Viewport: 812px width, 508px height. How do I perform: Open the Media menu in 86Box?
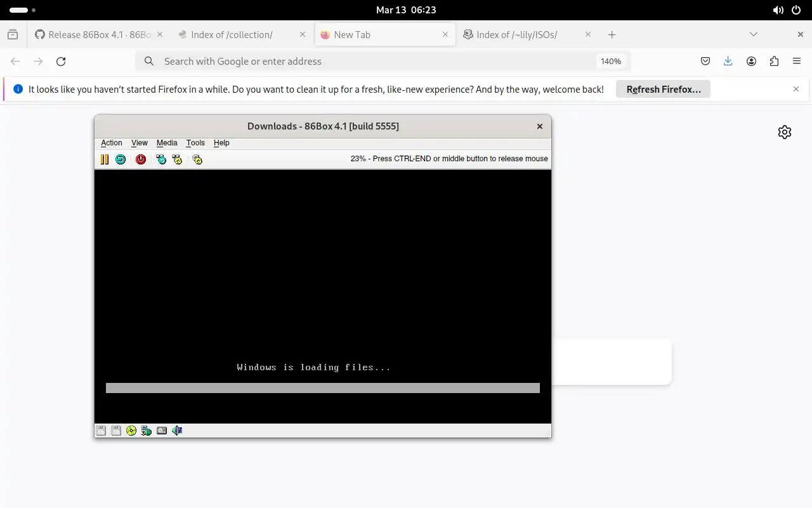(167, 143)
